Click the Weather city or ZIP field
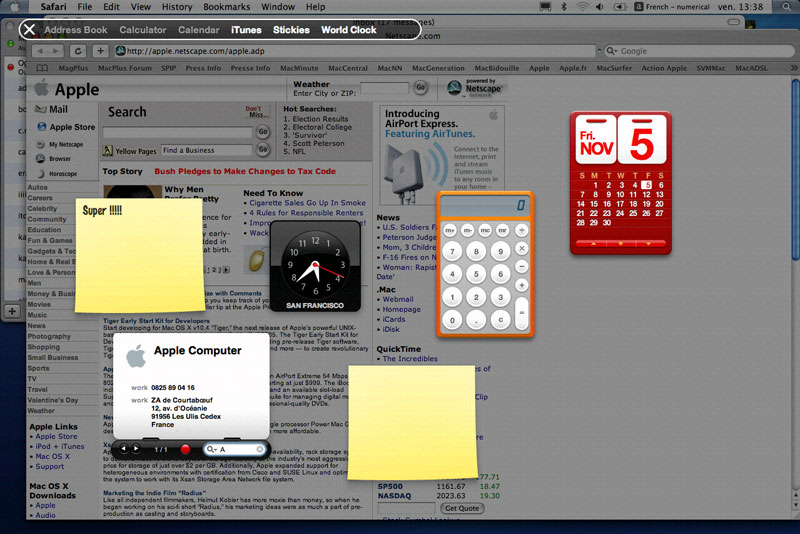The image size is (800, 534). [x=384, y=88]
